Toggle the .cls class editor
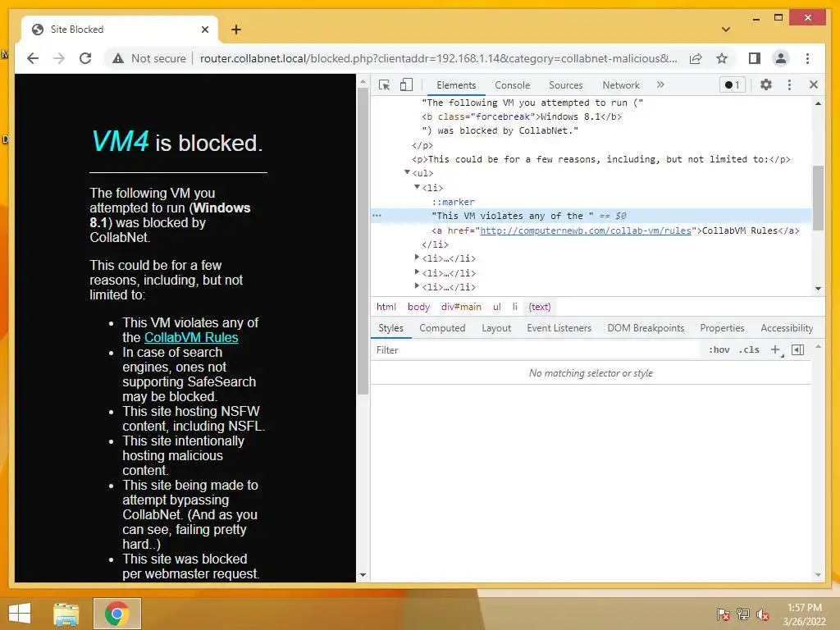 [749, 349]
